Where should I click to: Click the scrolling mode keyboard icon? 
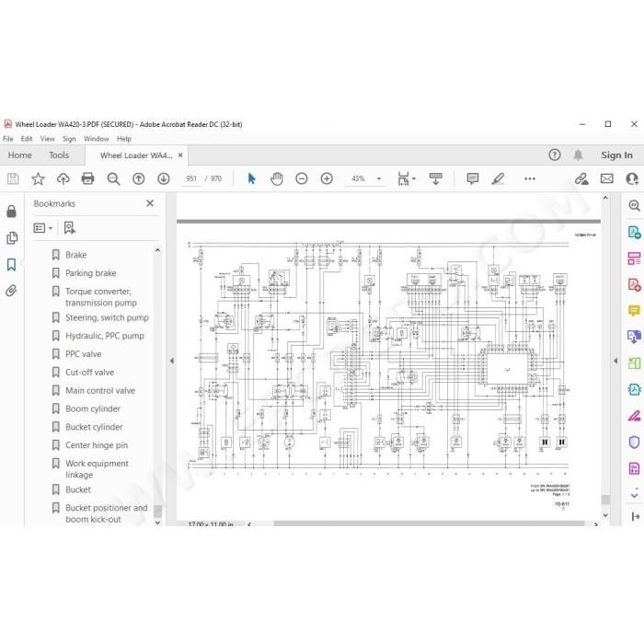pyautogui.click(x=436, y=178)
